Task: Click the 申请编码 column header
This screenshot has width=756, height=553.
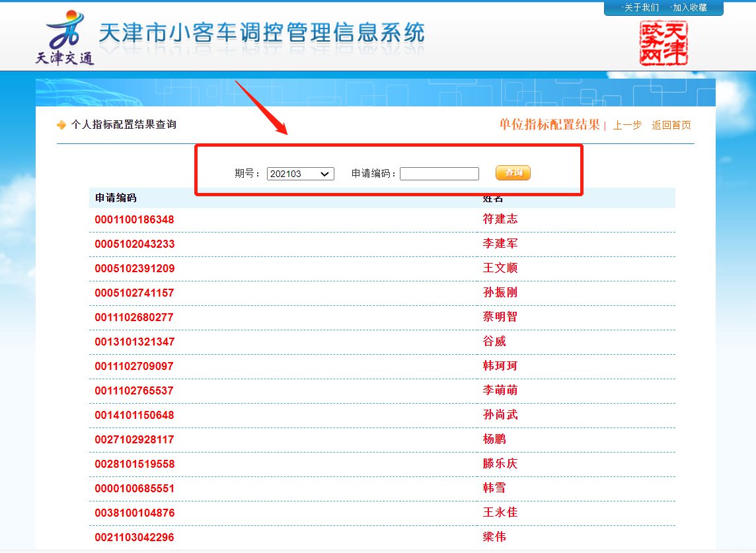Action: [x=116, y=198]
